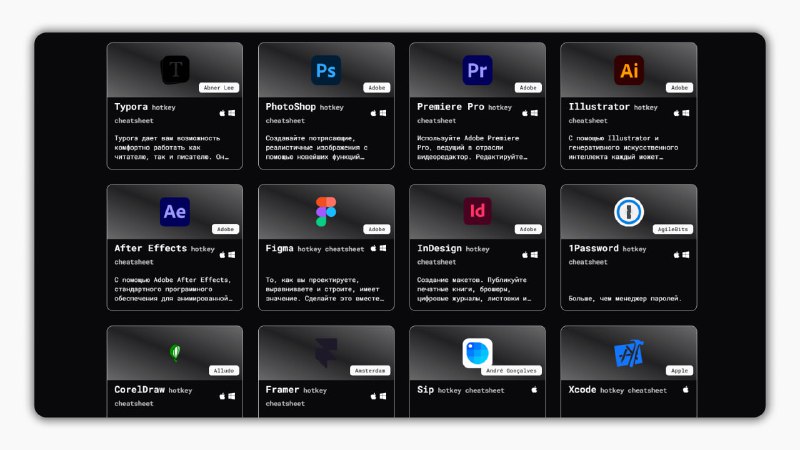
Task: Open PhotoShop hotkey cheatsheet title
Action: [305, 113]
